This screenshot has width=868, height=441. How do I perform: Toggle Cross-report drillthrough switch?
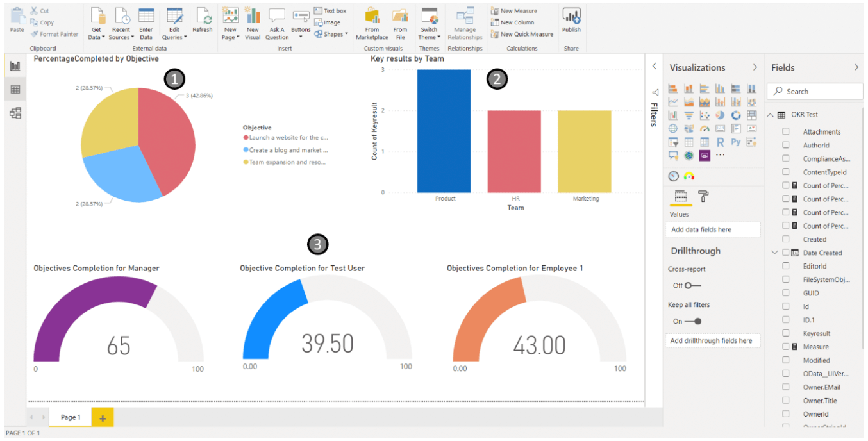point(692,285)
